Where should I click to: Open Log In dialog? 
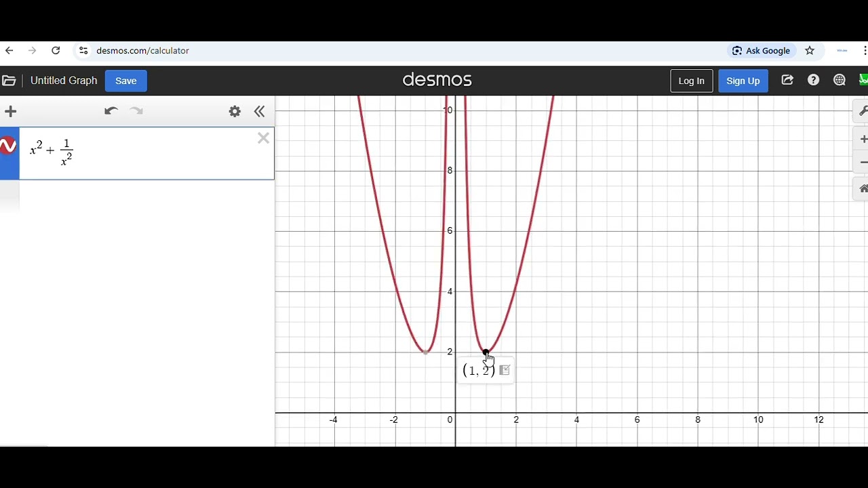pyautogui.click(x=692, y=81)
